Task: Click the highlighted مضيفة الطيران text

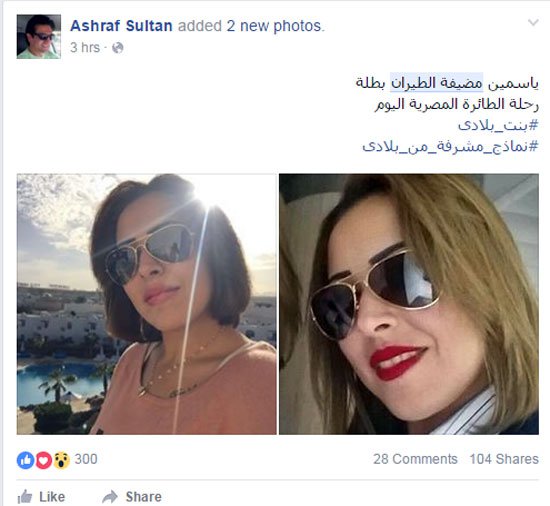Action: 436,83
